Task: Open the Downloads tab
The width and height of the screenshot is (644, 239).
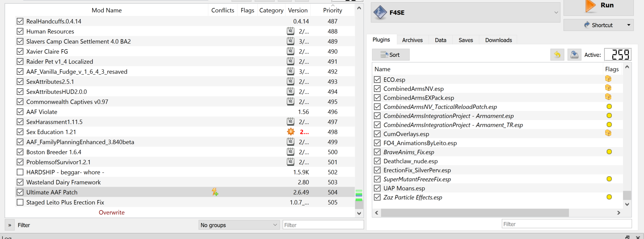Action: tap(498, 40)
